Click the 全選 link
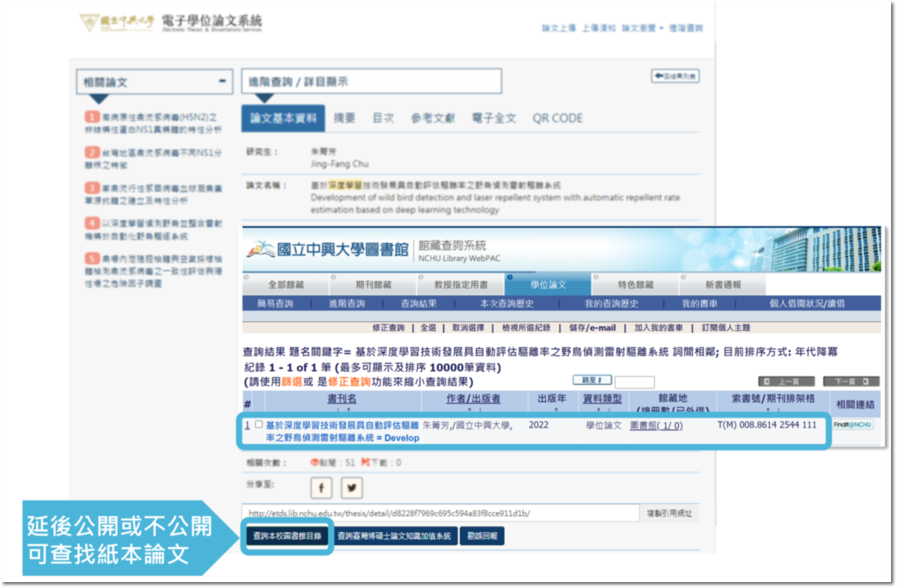897x588 pixels. click(x=428, y=327)
